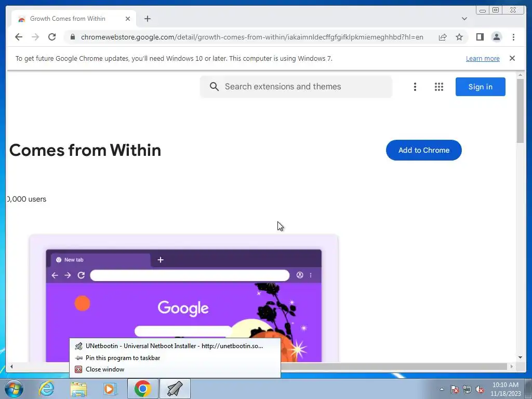
Task: Open the Chrome side panel
Action: tap(480, 37)
